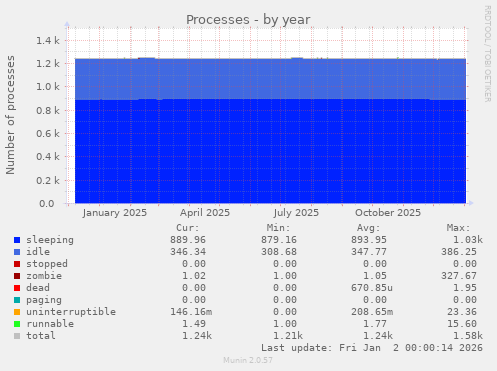Click total max value 1.58k
This screenshot has height=371, width=497.
468,336
